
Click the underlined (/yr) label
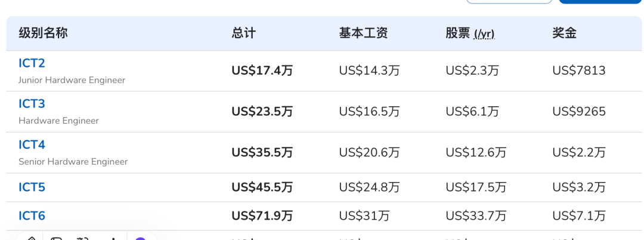[484, 34]
